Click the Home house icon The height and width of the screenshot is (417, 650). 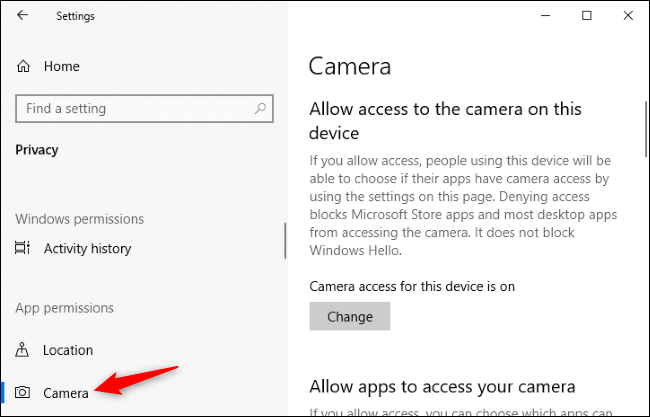tap(25, 66)
